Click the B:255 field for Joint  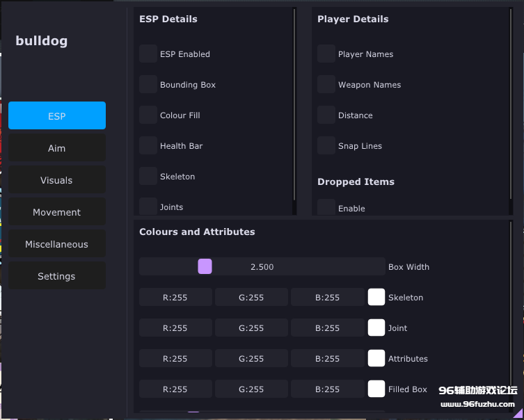[x=327, y=328]
